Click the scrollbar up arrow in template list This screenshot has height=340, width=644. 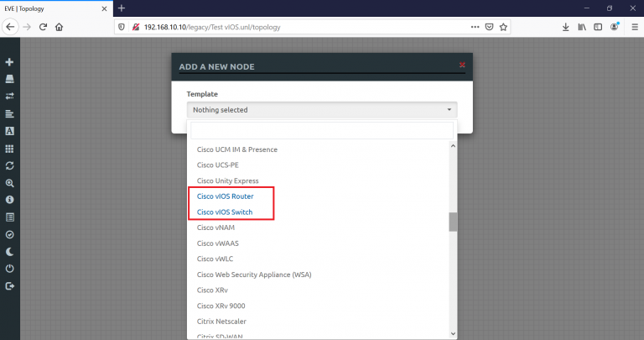454,146
